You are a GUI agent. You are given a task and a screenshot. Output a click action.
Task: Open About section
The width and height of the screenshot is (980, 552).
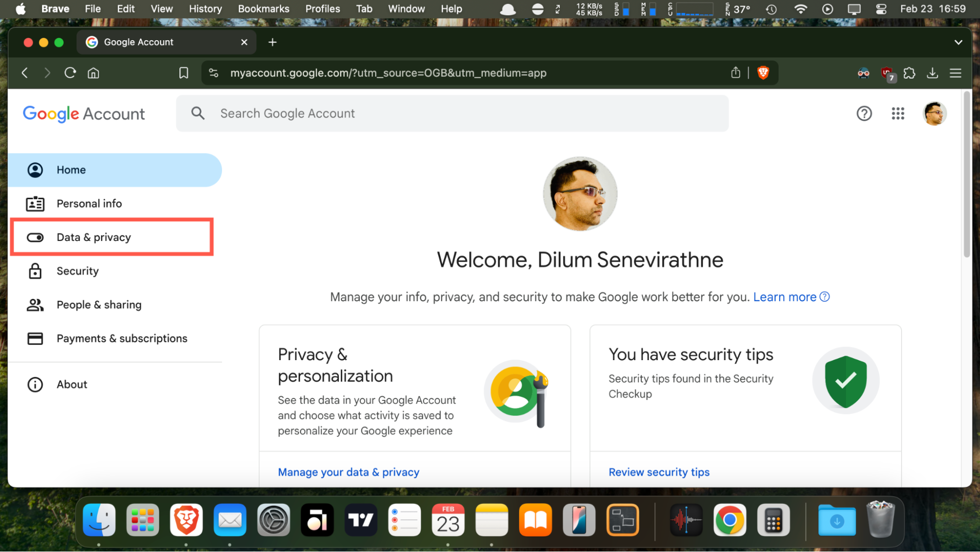[x=115, y=384]
